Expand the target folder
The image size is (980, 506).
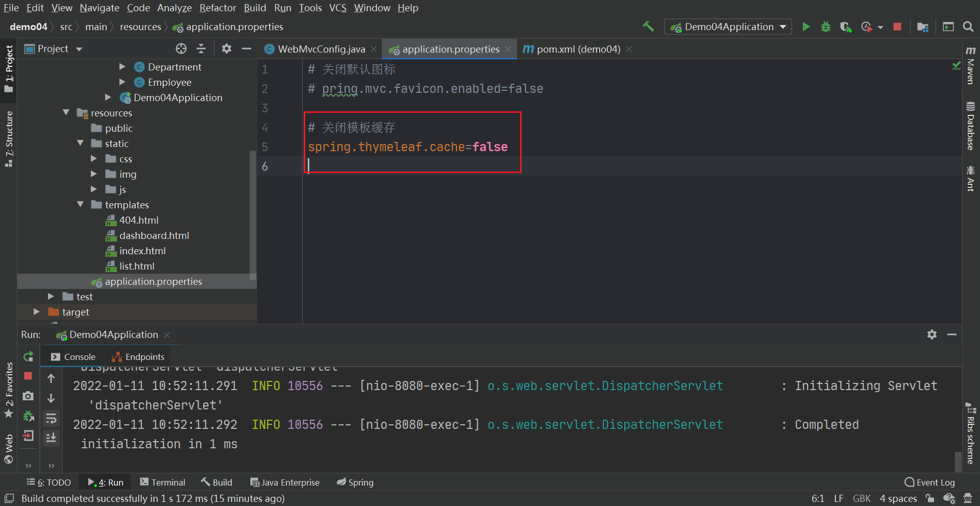pyautogui.click(x=36, y=311)
